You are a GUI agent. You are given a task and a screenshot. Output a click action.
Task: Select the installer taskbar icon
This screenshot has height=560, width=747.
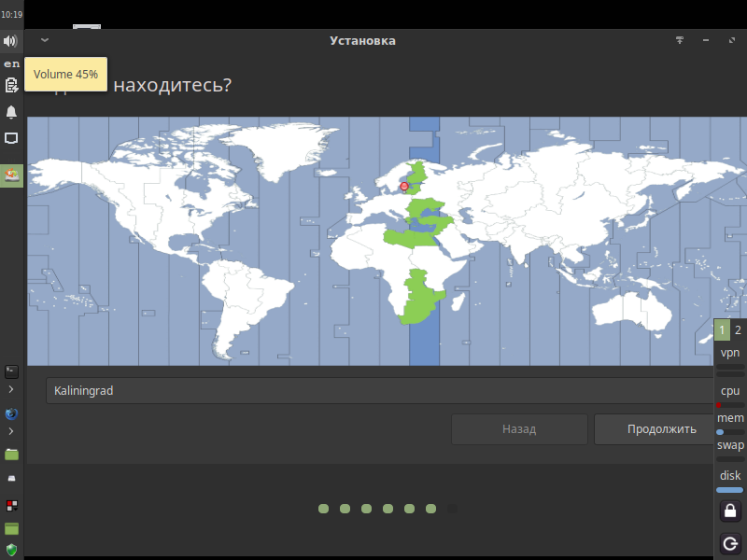click(x=11, y=175)
